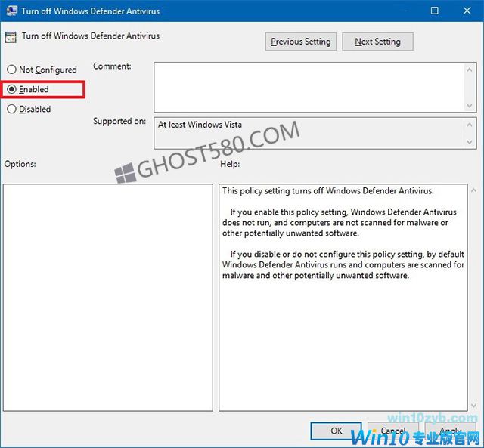Click the 'At least Windows Vista' text
This screenshot has width=484, height=448.
tap(200, 125)
